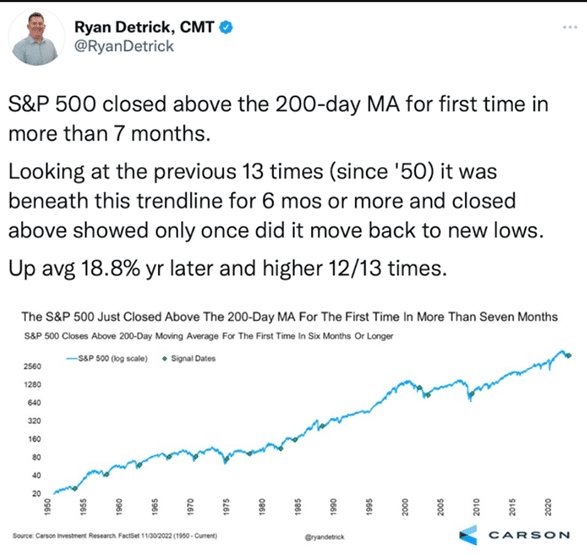Click the signal marker near 1975 low

(226, 459)
